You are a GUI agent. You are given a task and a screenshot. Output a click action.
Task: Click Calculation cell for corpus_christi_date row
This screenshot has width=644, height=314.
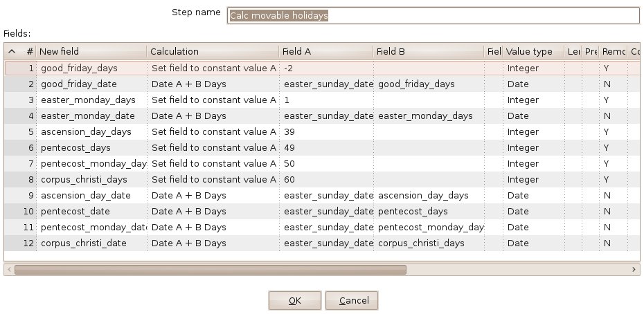[x=213, y=243]
